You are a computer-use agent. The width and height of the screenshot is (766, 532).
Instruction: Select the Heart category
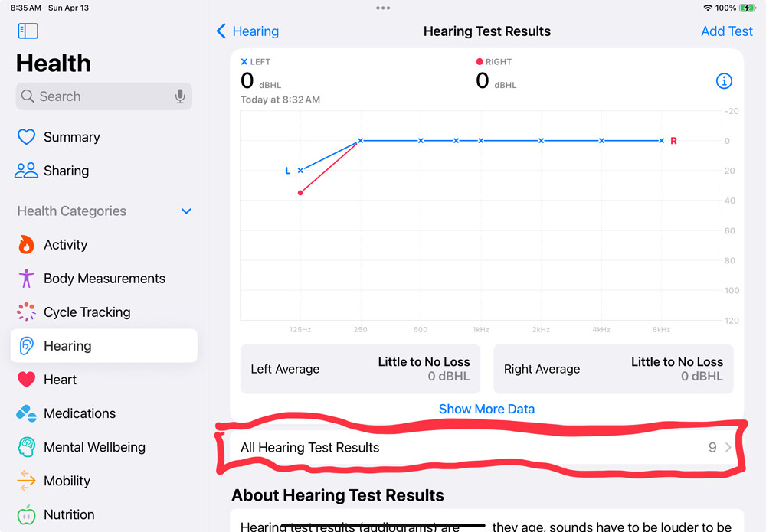click(103, 379)
